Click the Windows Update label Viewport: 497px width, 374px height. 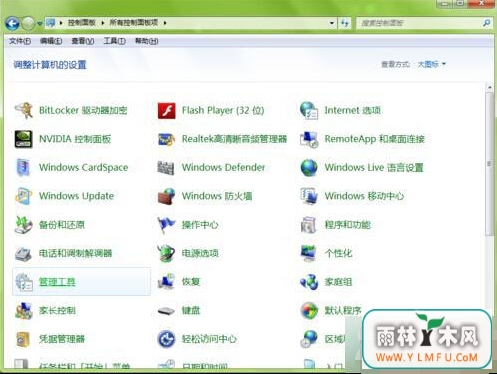point(76,196)
